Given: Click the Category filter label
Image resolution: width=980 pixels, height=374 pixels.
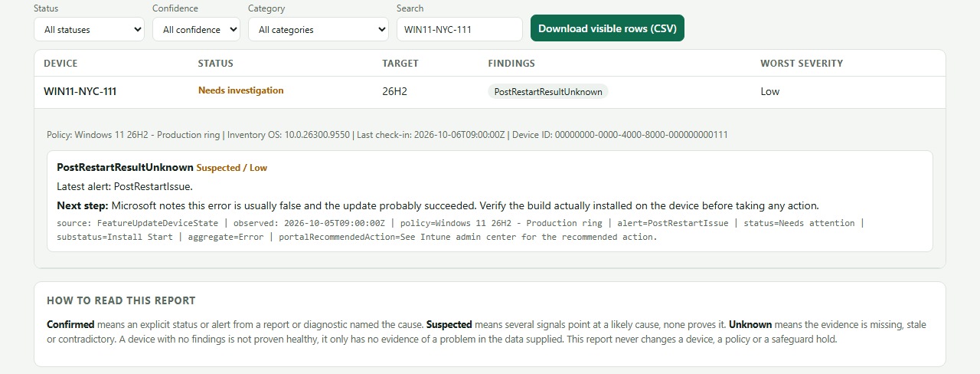Looking at the screenshot, I should (x=266, y=8).
